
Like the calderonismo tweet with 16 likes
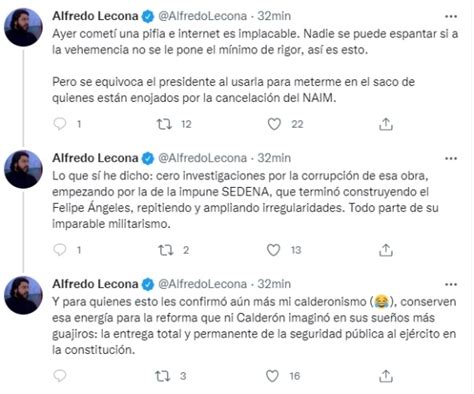click(272, 376)
